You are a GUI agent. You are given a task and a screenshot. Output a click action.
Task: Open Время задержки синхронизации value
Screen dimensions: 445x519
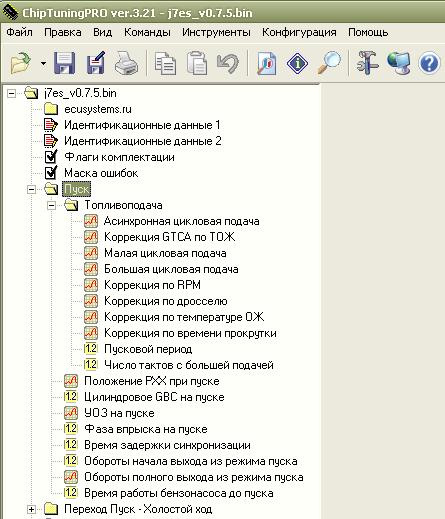(167, 445)
